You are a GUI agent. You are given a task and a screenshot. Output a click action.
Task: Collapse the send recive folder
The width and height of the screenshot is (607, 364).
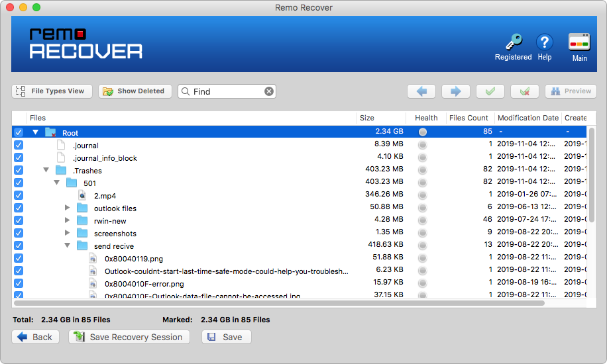[x=67, y=246]
